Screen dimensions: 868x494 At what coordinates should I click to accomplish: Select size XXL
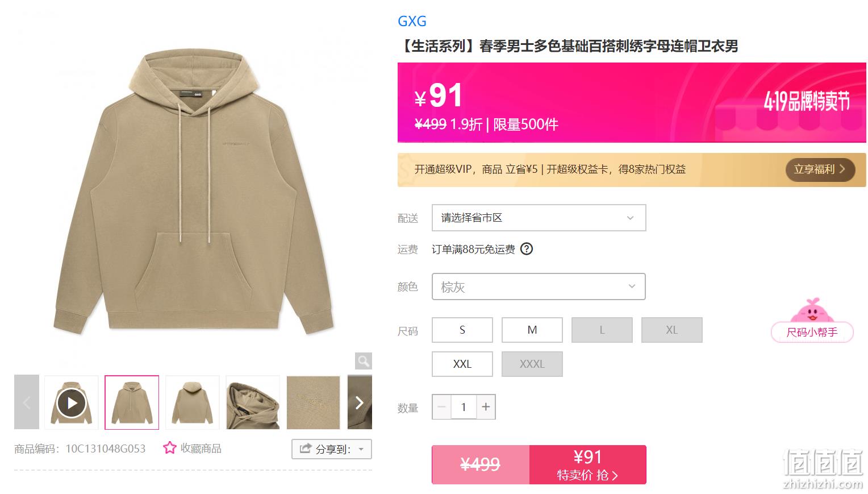pos(462,364)
